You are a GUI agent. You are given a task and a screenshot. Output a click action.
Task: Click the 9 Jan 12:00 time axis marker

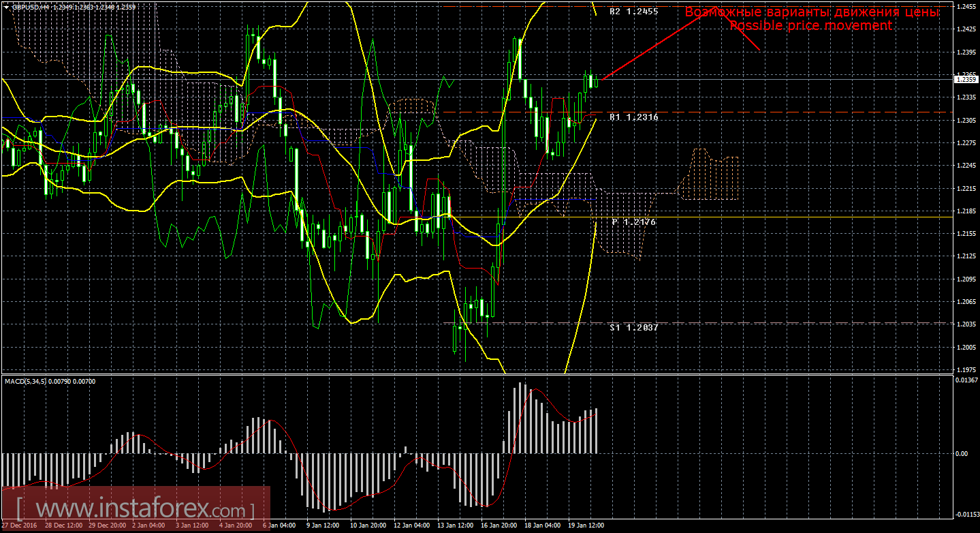tap(323, 526)
